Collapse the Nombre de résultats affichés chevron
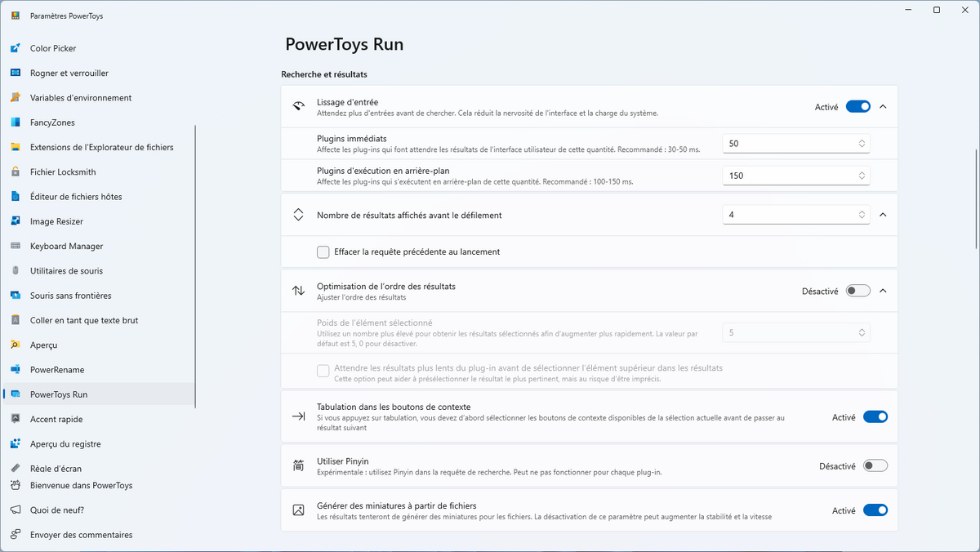Image resolution: width=980 pixels, height=552 pixels. pos(883,215)
